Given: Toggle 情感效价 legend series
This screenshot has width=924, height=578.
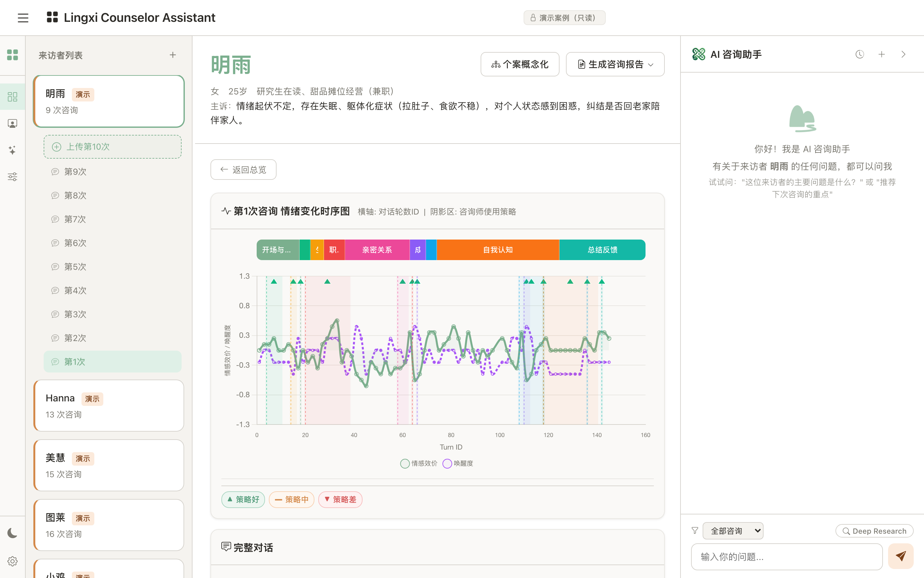Looking at the screenshot, I should click(419, 463).
